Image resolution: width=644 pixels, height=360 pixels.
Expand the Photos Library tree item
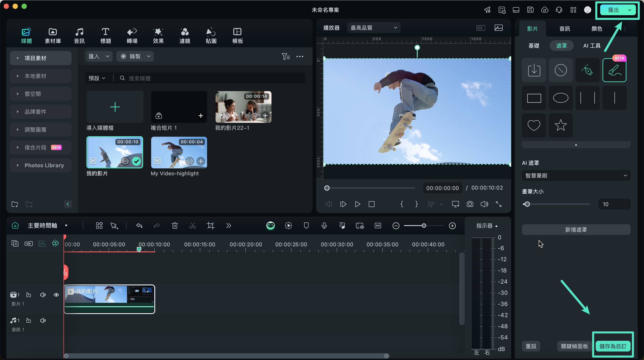tap(18, 165)
